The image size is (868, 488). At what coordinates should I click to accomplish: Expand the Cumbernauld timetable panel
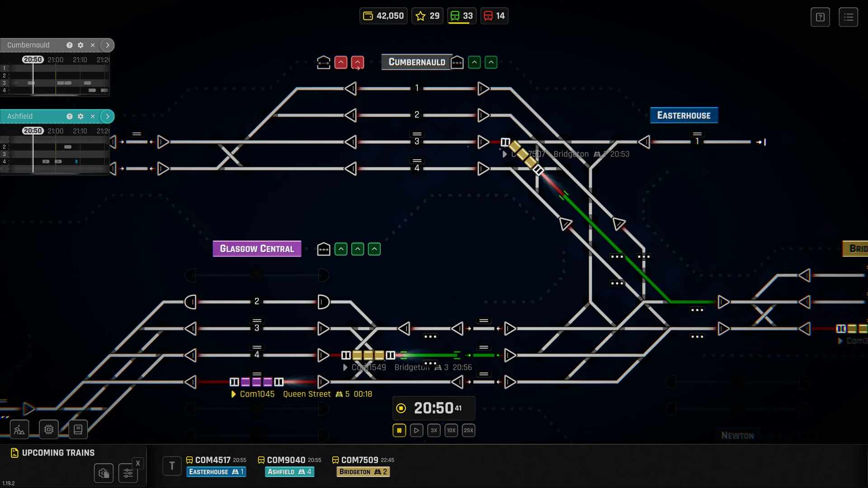pos(108,45)
